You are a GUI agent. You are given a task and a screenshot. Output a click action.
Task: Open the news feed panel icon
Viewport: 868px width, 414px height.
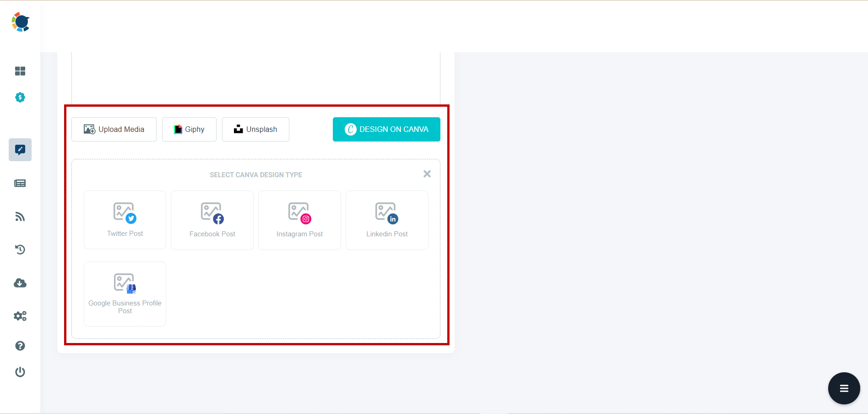click(x=20, y=183)
